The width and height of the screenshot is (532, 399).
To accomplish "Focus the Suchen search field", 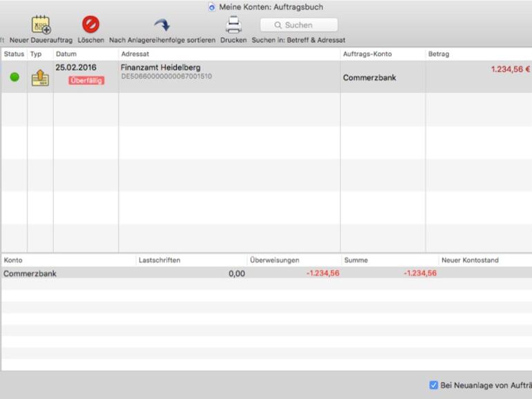I will pos(299,25).
